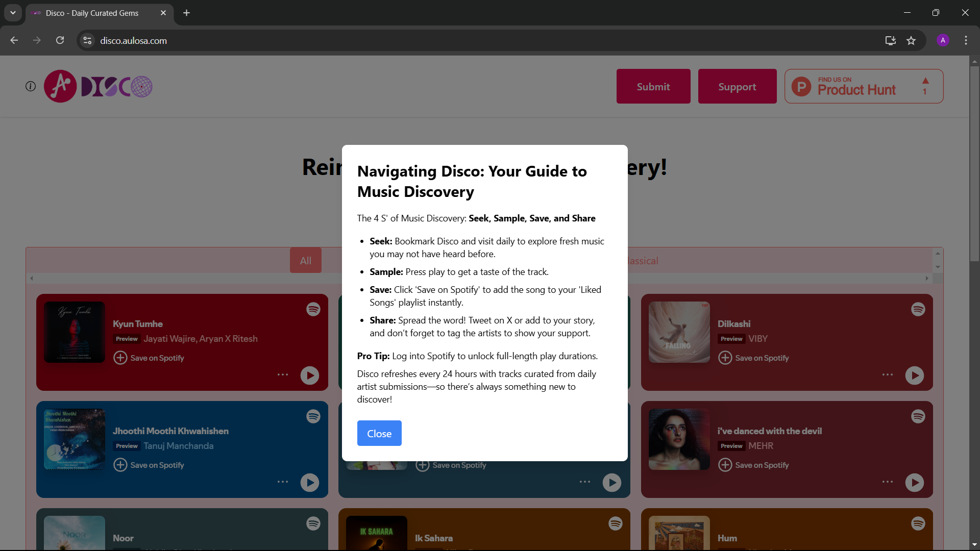980x551 pixels.
Task: Reload the page in Chrome
Action: point(60,40)
